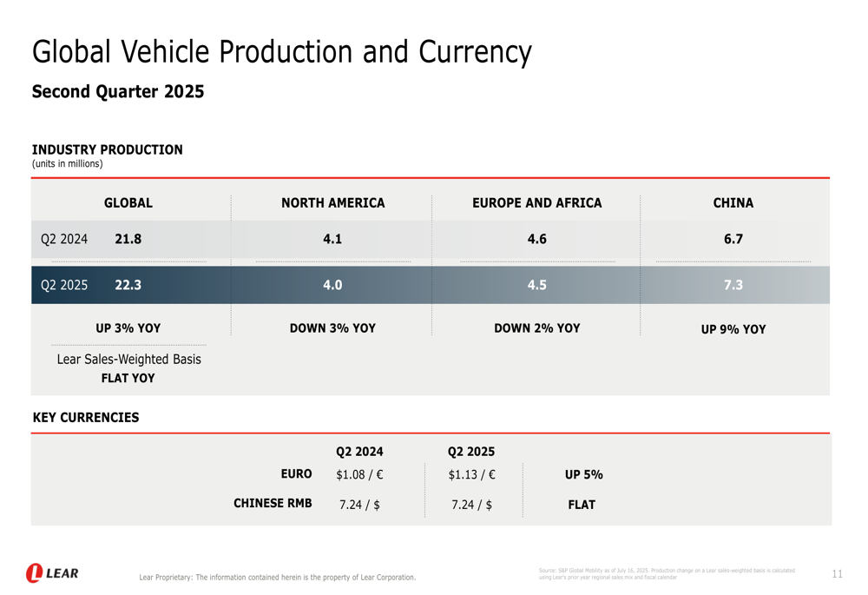
Task: Click China's Q2 2025 value 7.3
Action: (x=733, y=285)
